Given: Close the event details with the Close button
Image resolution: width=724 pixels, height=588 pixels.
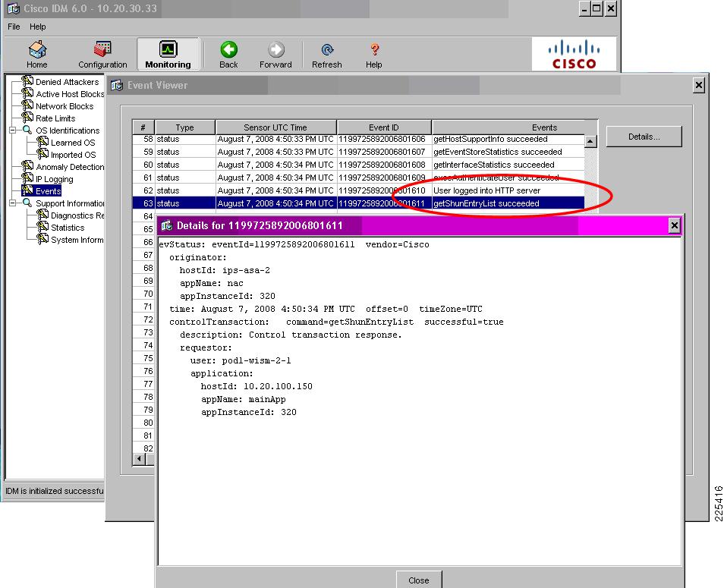Looking at the screenshot, I should coord(418,579).
